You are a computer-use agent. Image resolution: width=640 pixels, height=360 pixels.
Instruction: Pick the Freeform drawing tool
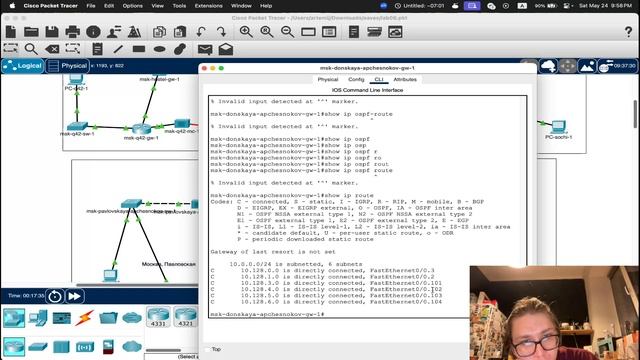coord(180,49)
